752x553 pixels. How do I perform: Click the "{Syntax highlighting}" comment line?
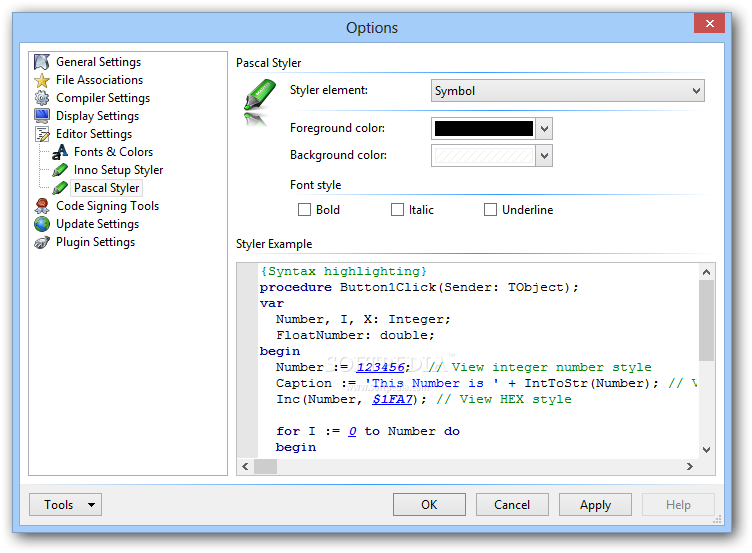pyautogui.click(x=343, y=271)
